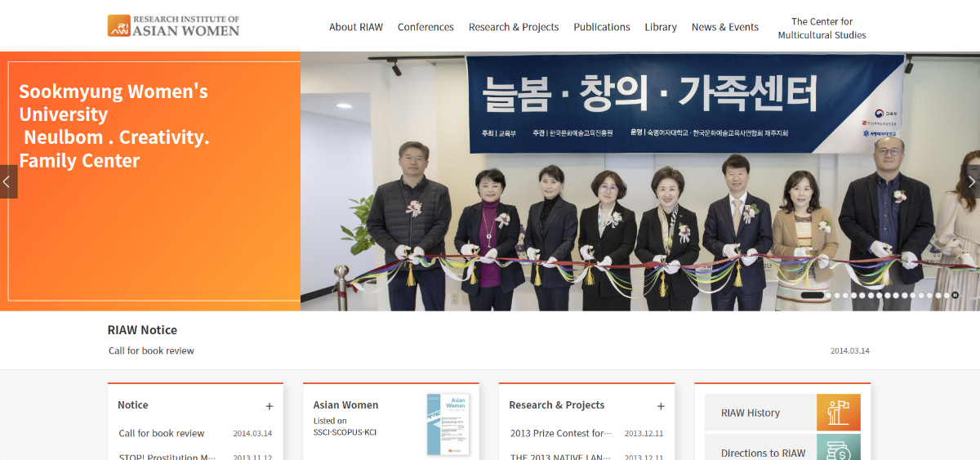The height and width of the screenshot is (460, 980).
Task: Go to The Center for Multicultural Studies
Action: click(x=822, y=29)
